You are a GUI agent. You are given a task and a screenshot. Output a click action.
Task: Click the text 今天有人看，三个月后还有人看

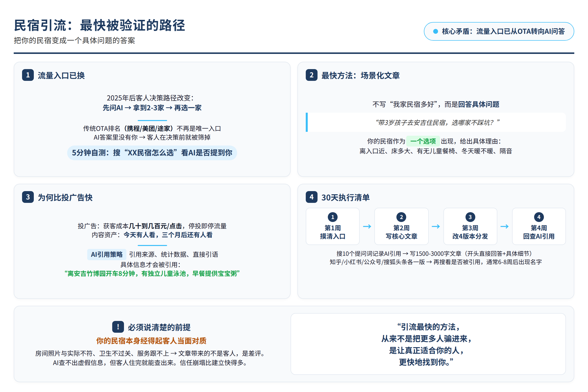click(x=168, y=235)
